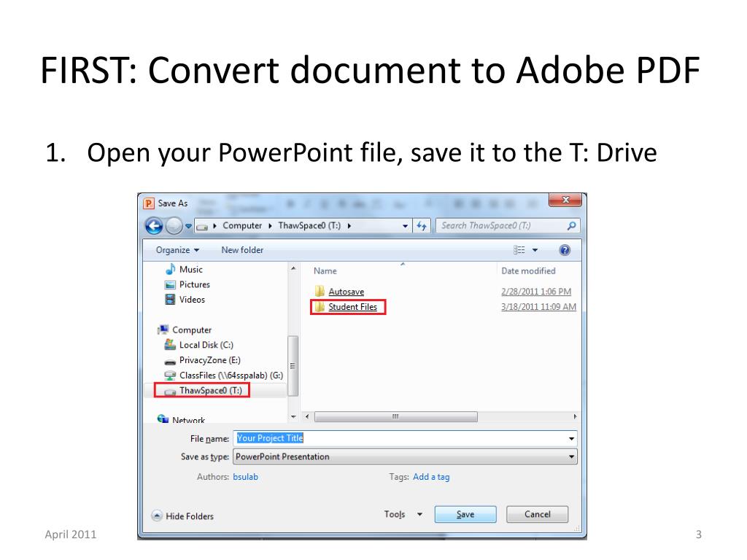Select Network in the navigation pane
This screenshot has height=560, width=747.
coord(188,420)
